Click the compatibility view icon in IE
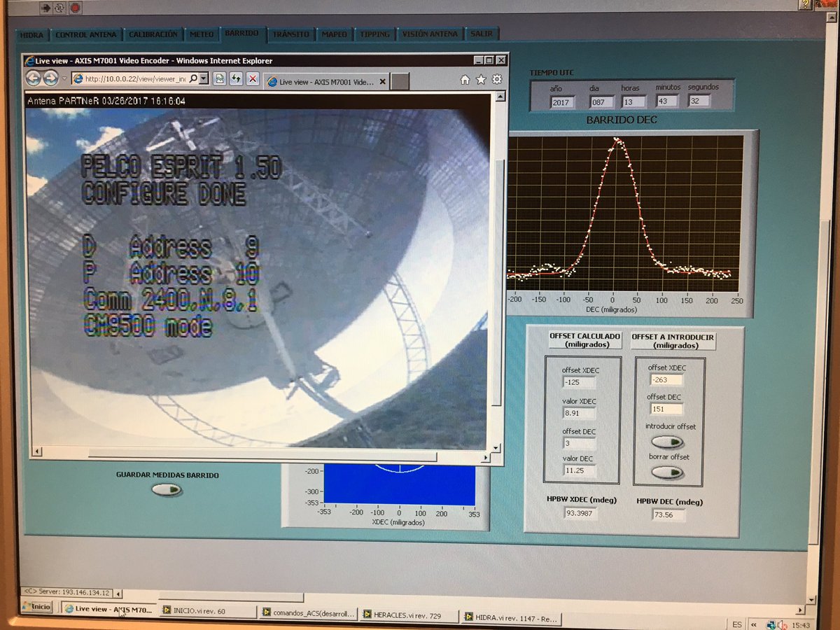 pos(220,78)
